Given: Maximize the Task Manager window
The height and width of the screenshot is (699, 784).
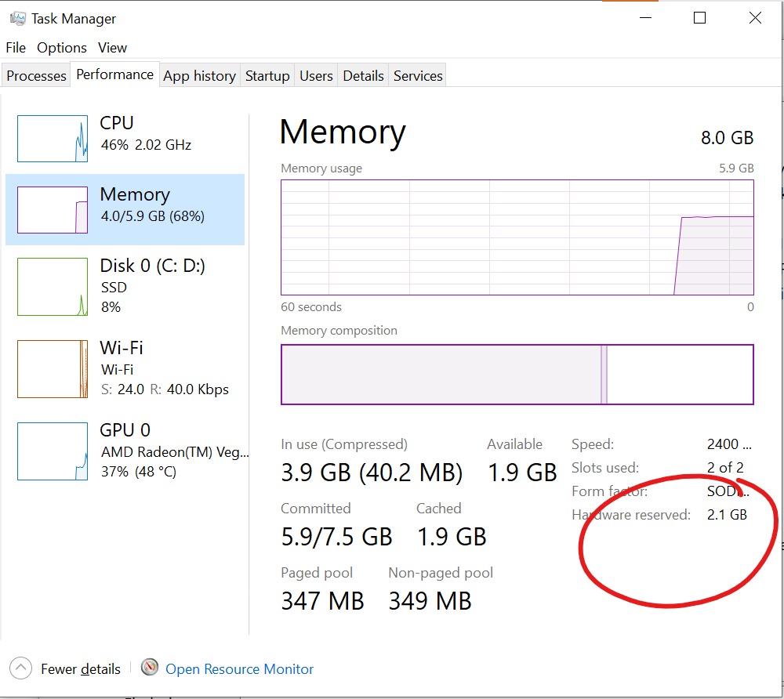Looking at the screenshot, I should [x=699, y=18].
